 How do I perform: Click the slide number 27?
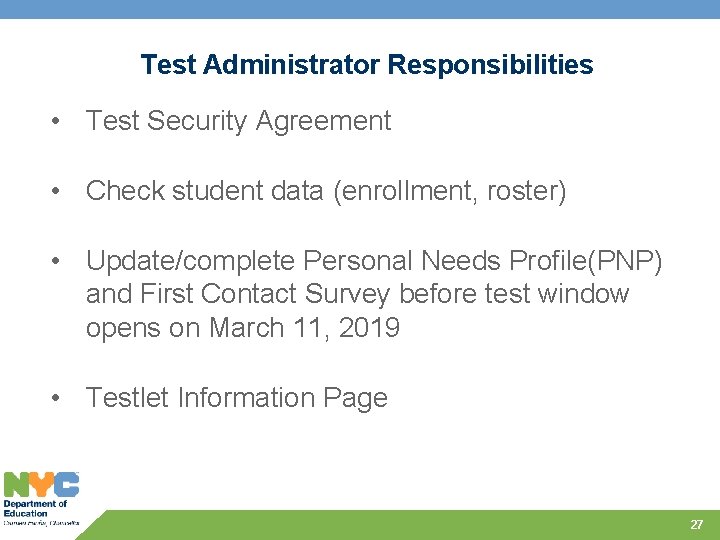tap(696, 524)
